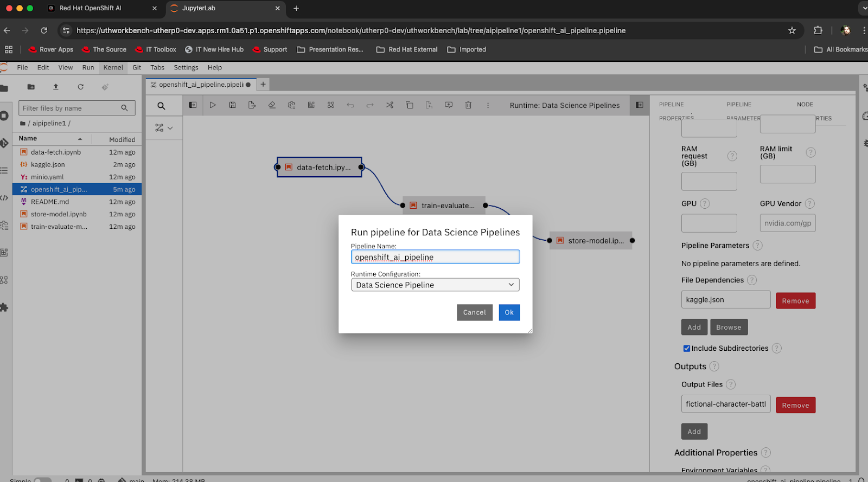Toggle the Simple mode switch in status bar
The width and height of the screenshot is (868, 482).
click(x=42, y=480)
